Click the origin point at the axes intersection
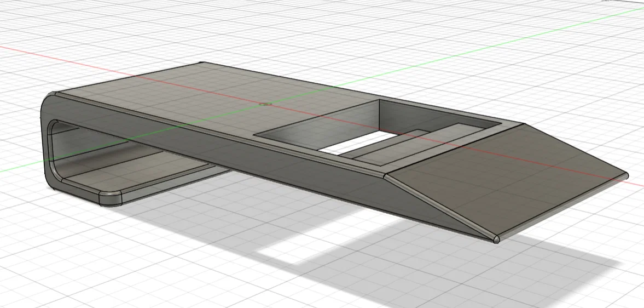 point(266,104)
